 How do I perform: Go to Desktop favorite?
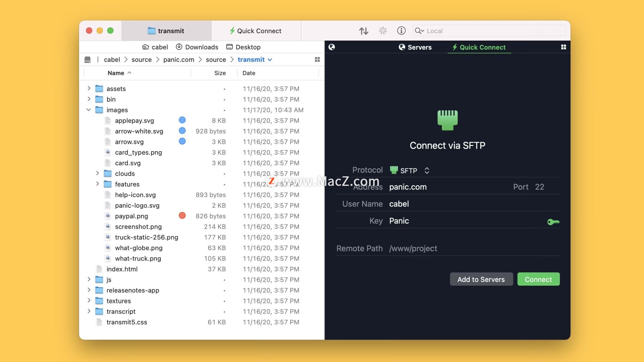click(244, 47)
